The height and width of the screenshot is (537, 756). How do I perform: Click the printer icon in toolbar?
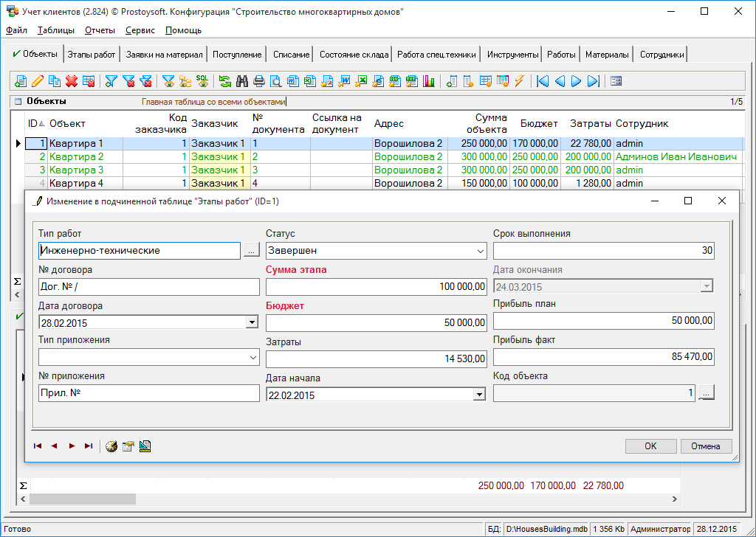[x=258, y=81]
